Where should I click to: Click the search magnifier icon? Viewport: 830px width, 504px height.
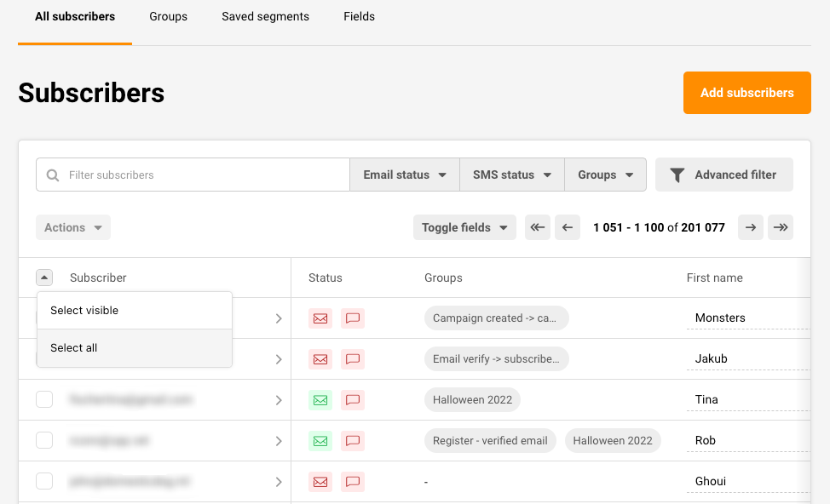point(53,175)
